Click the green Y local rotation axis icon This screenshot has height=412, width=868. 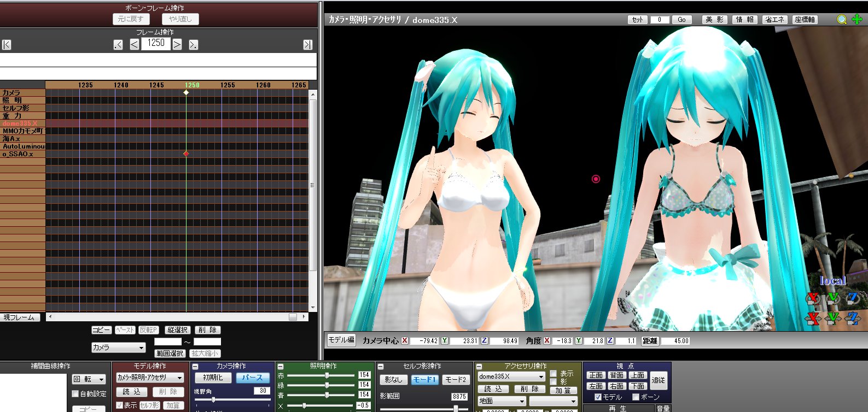pos(833,298)
